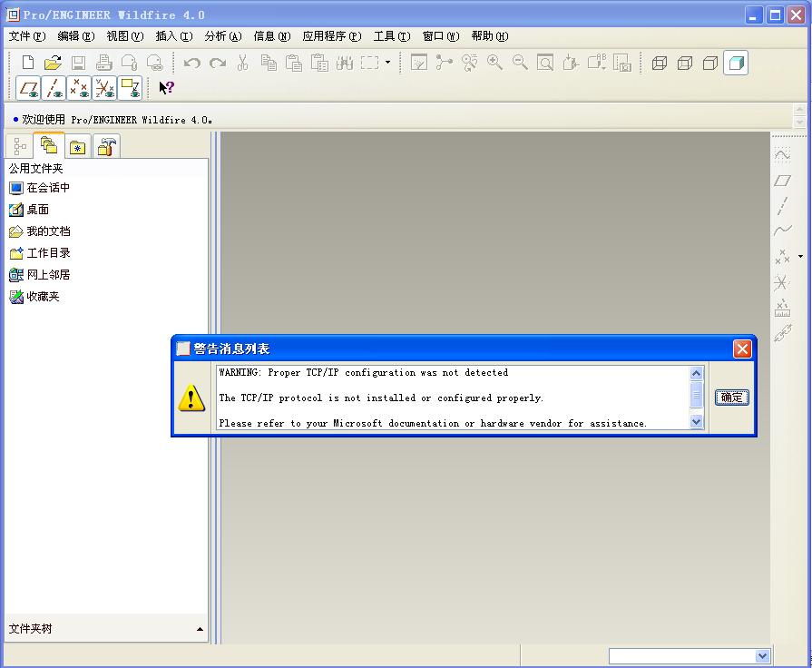This screenshot has height=668, width=812.
Task: Select 工作目录 in common folders
Action: coord(39,253)
